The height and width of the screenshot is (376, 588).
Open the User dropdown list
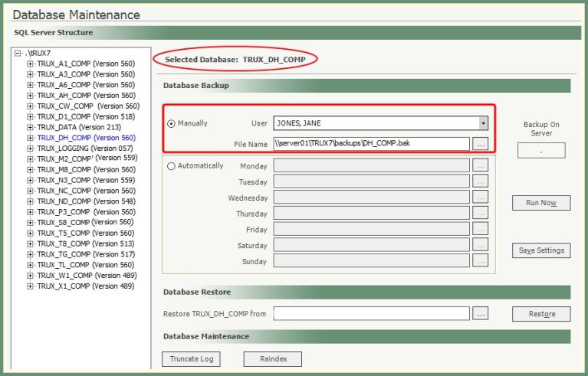point(483,123)
